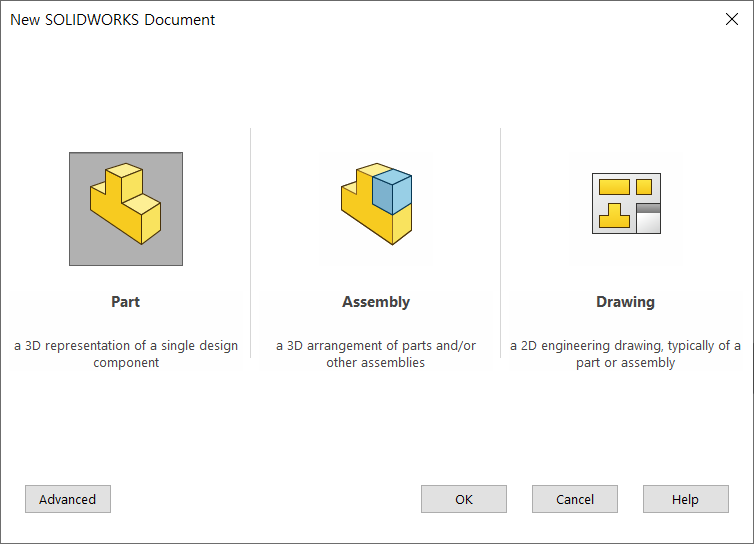Close the New SOLIDWORKS Document window

point(732,19)
